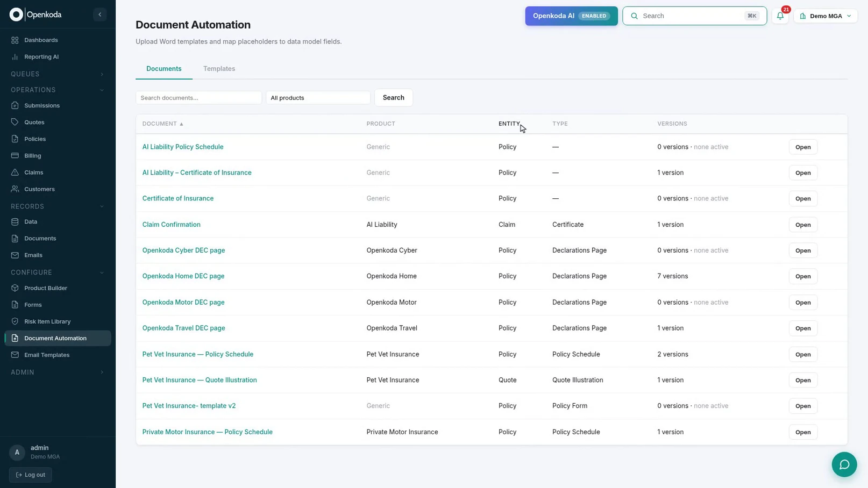Open the Openkoda Cyber DEC page link
The height and width of the screenshot is (488, 868).
tap(183, 250)
